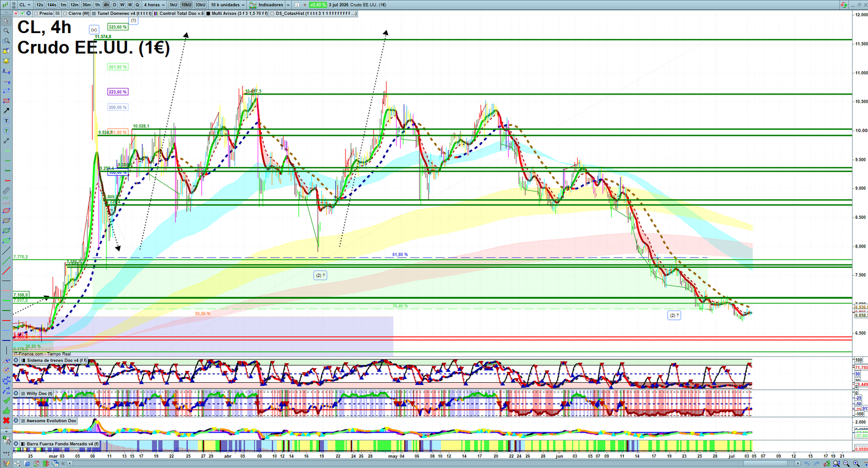Toggle the Precio checkbox

36,13
